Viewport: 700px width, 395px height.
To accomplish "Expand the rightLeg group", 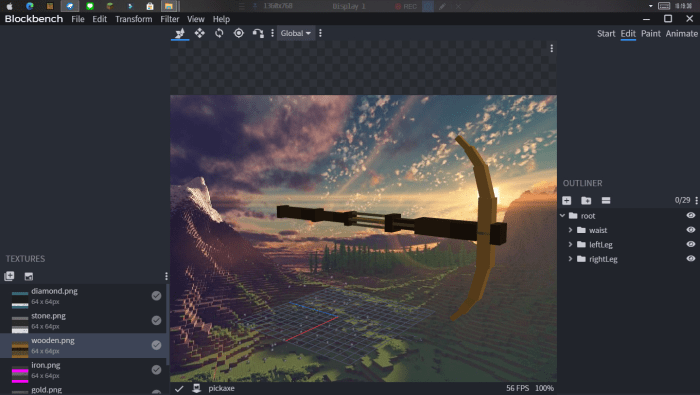I will click(x=570, y=259).
